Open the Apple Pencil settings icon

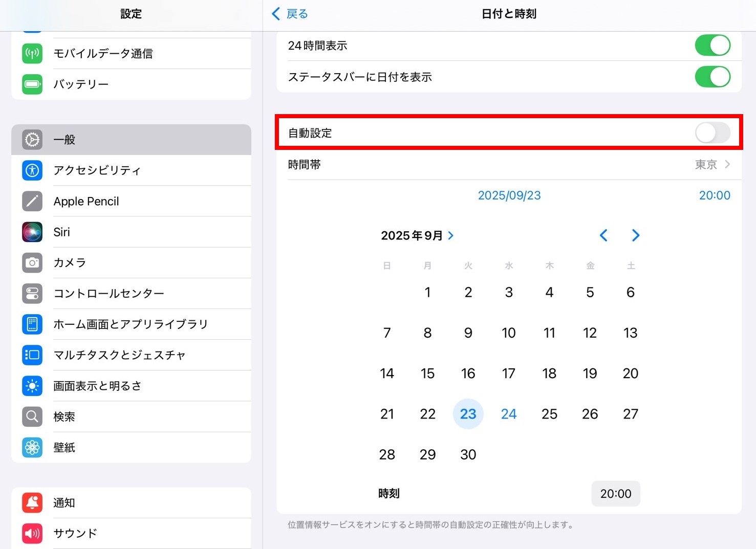point(32,201)
